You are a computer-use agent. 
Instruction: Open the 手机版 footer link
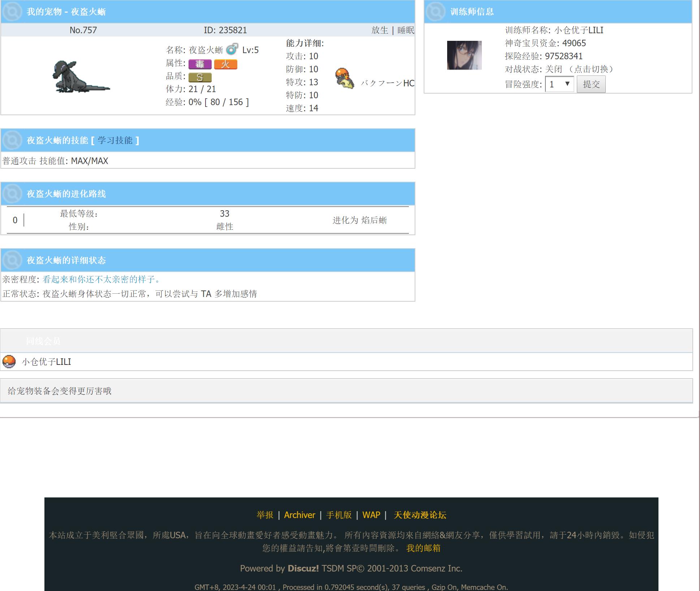(x=338, y=515)
